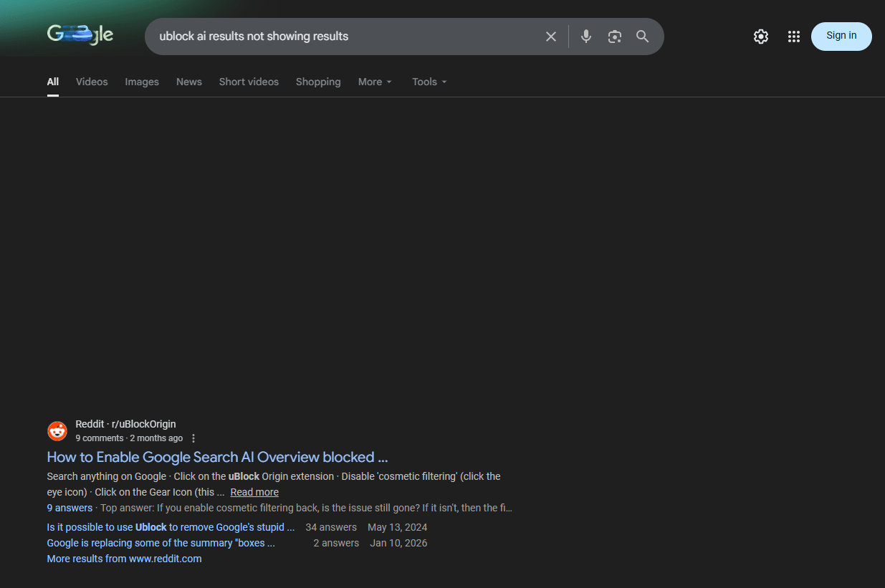Expand the More search filters dropdown

click(x=375, y=82)
